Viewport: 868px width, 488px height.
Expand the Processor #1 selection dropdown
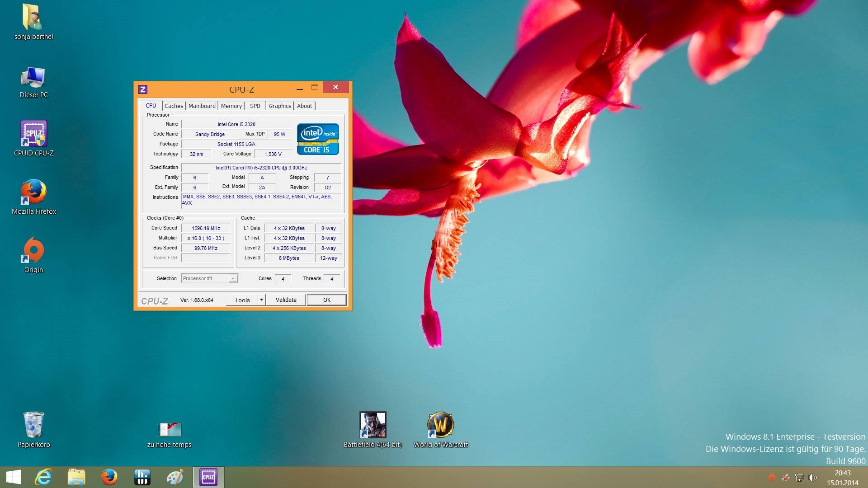233,279
